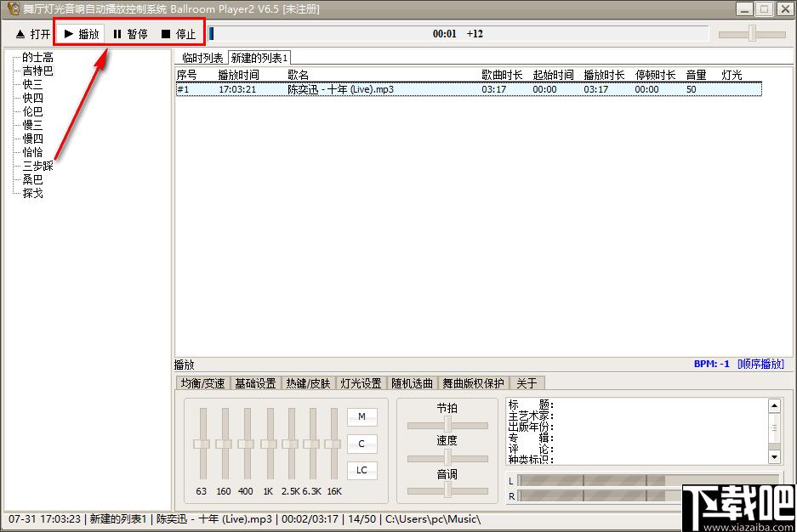Adjust the 节拍 (beat) slider
The image size is (797, 532).
click(x=447, y=424)
